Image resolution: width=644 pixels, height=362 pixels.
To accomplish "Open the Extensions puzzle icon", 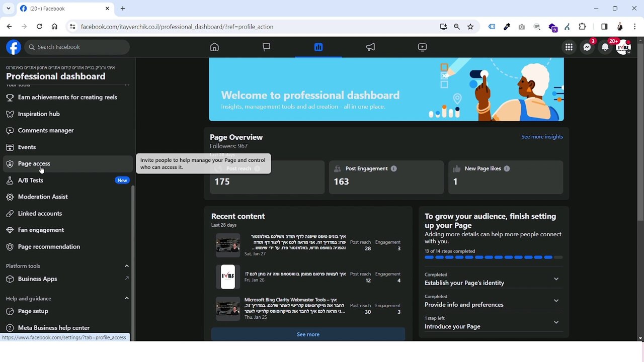I will click(583, 27).
